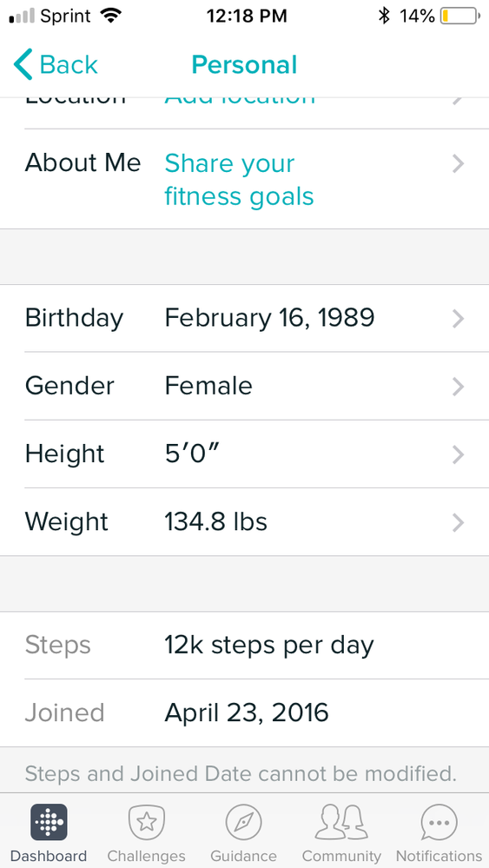Viewport: 489px width, 868px height.
Task: Tap the battery indicator icon
Action: point(459,16)
